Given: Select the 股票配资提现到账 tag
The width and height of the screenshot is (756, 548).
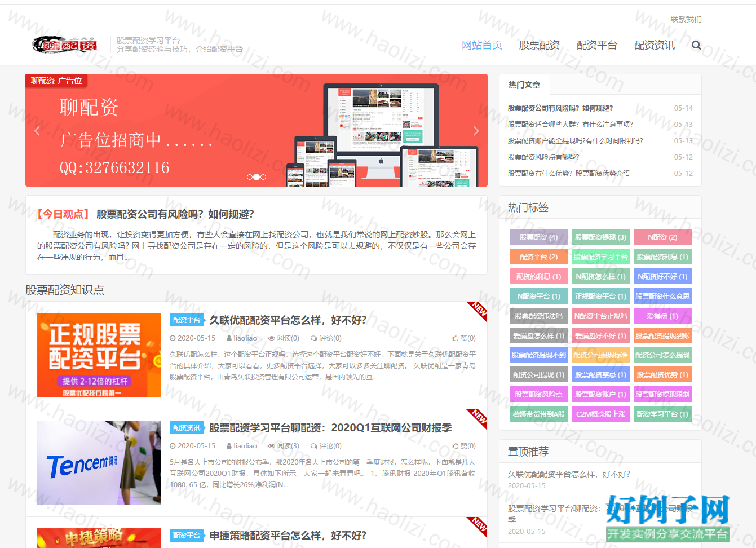Looking at the screenshot, I should point(662,336).
